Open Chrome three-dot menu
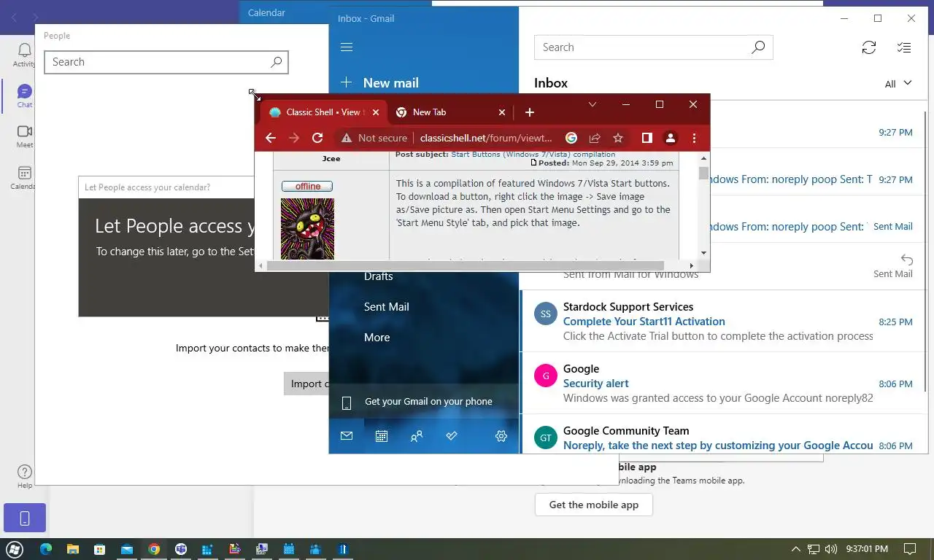 point(694,138)
